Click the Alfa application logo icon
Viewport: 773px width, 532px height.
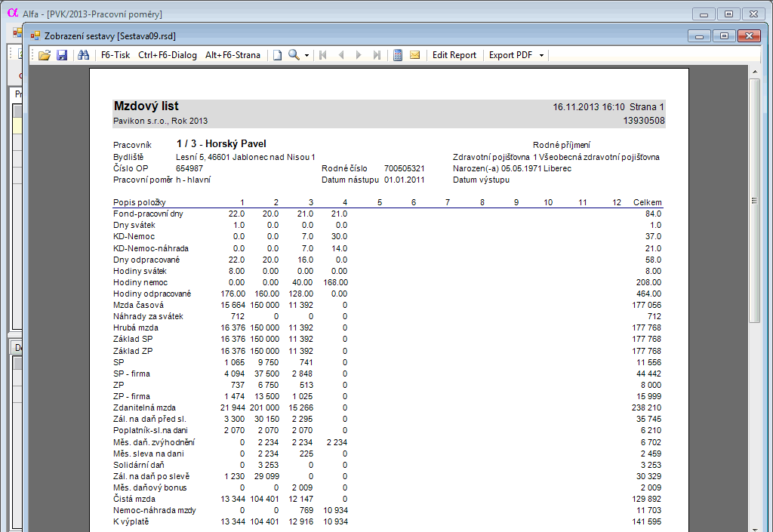[13, 14]
